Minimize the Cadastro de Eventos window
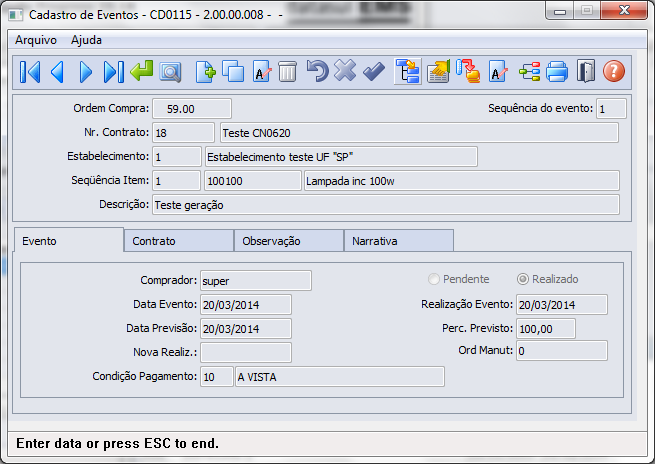 pos(560,11)
